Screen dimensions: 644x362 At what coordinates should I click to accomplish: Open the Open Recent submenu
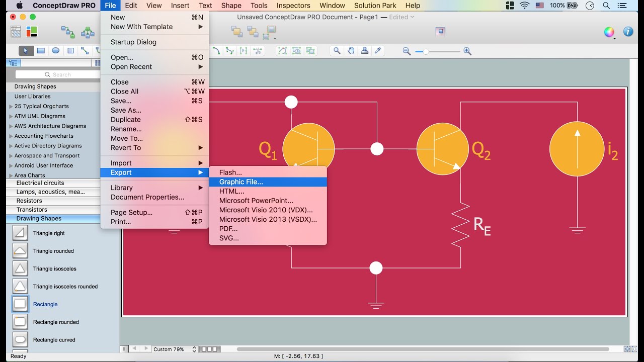point(154,67)
